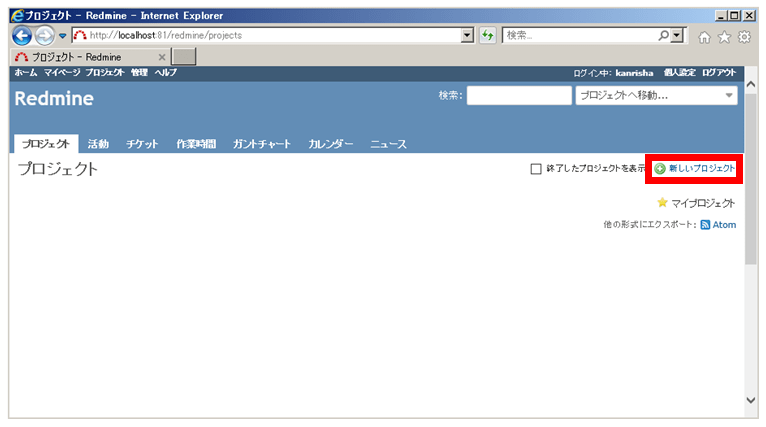Click the green plus new project icon
Viewport: 766px width, 427px height.
point(660,169)
